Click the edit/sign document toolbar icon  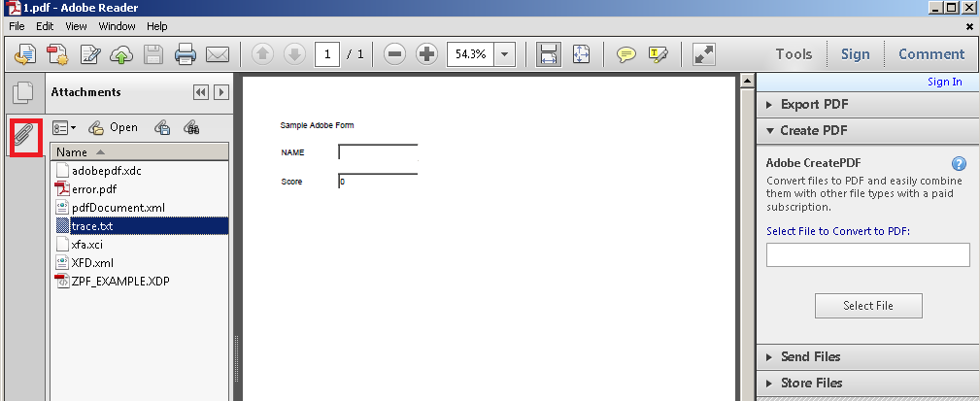tap(90, 54)
